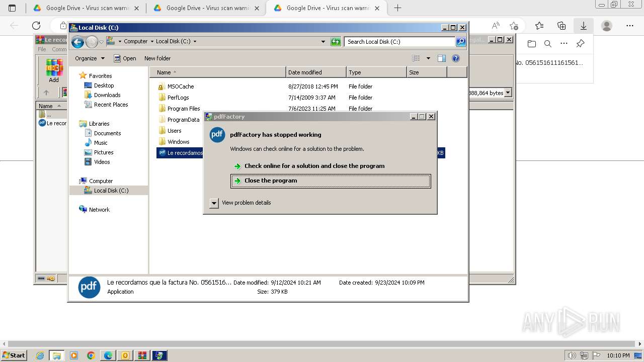Open Edge Settings and more menu
The width and height of the screenshot is (644, 362).
(x=630, y=26)
